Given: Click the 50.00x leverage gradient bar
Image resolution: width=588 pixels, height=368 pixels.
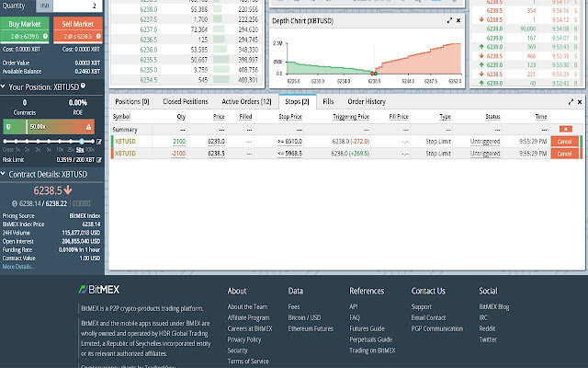Looking at the screenshot, I should (49, 127).
